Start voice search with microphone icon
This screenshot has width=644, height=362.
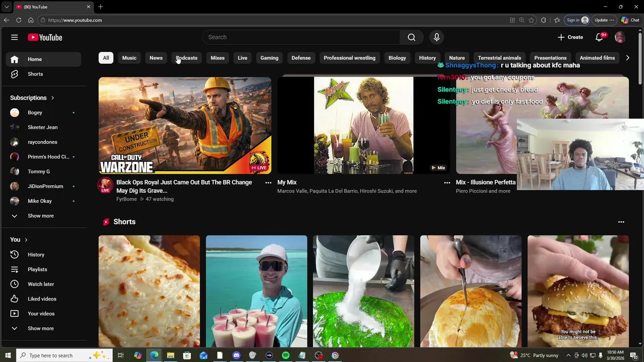(437, 37)
